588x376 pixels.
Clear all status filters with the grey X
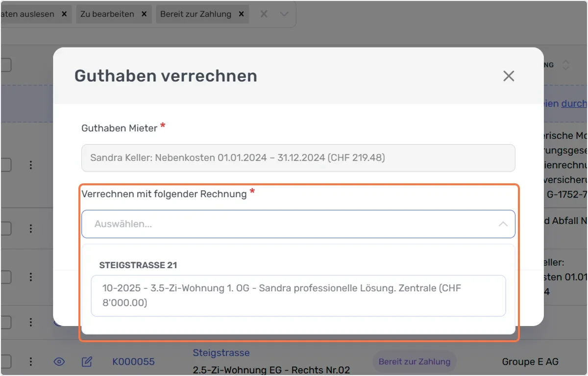pyautogui.click(x=264, y=14)
